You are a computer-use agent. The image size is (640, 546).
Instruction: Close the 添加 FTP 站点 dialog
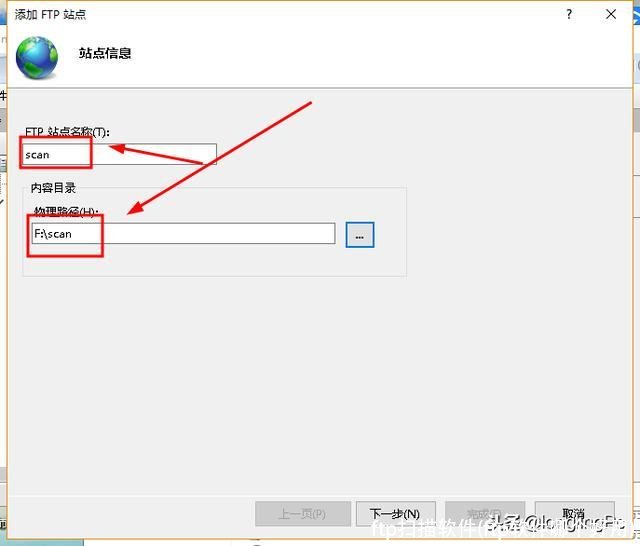point(611,14)
